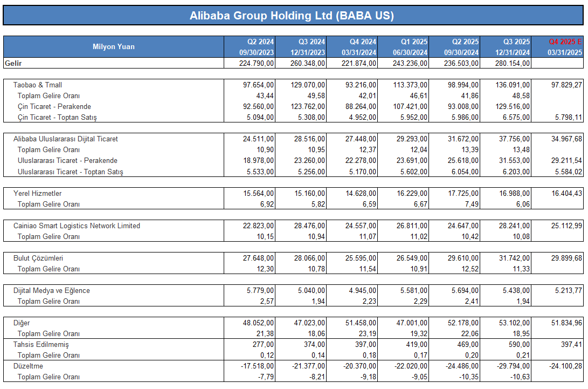Select Diğer estimate 51.834,96
Screen dimensions: 588x389
[566, 323]
